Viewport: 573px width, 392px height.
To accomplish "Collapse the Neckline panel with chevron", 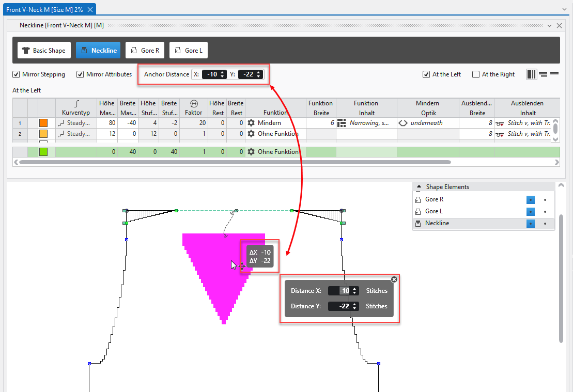I will [x=549, y=25].
